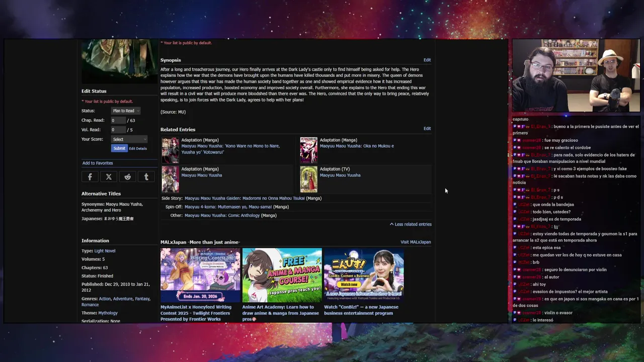Click Edit beside Related Entries heading

427,128
